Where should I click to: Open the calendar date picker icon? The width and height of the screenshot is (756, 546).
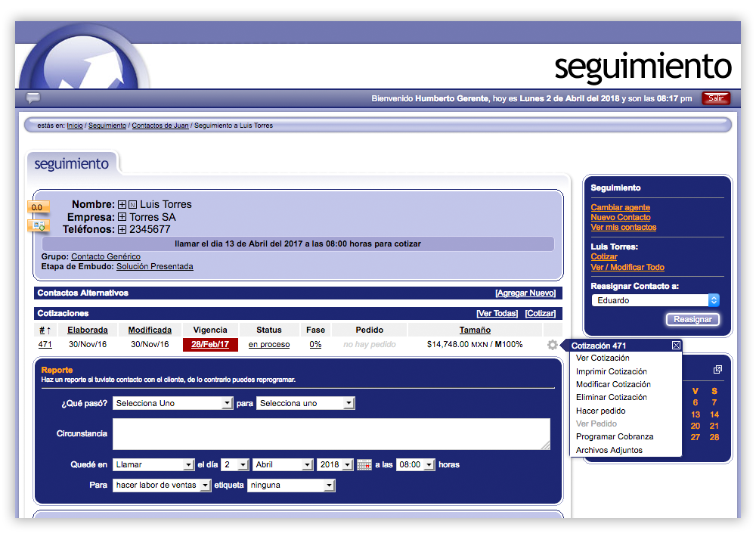[364, 465]
